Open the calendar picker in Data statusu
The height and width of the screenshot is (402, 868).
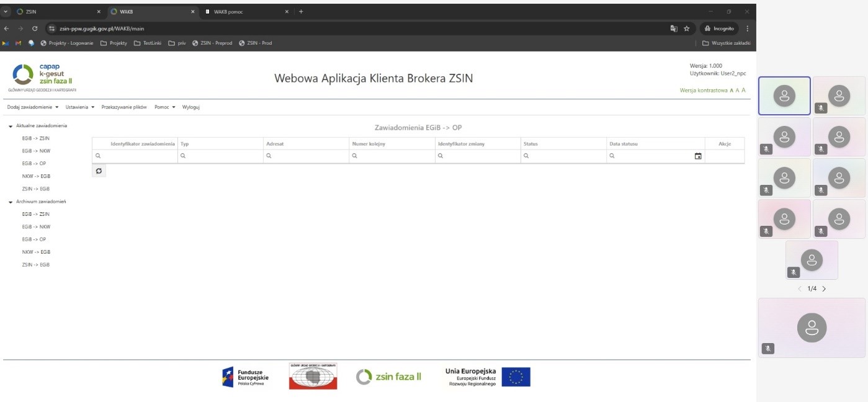(698, 156)
